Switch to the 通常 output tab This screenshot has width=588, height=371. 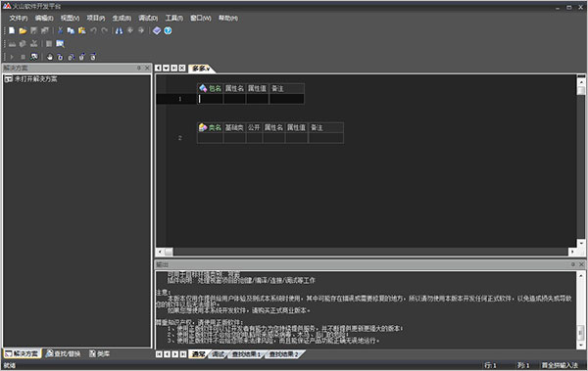point(198,354)
